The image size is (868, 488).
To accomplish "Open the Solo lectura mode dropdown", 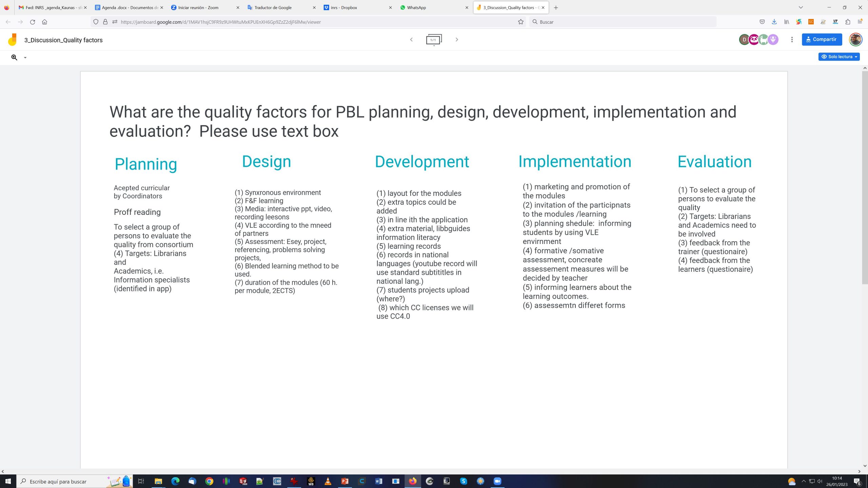I will click(839, 57).
